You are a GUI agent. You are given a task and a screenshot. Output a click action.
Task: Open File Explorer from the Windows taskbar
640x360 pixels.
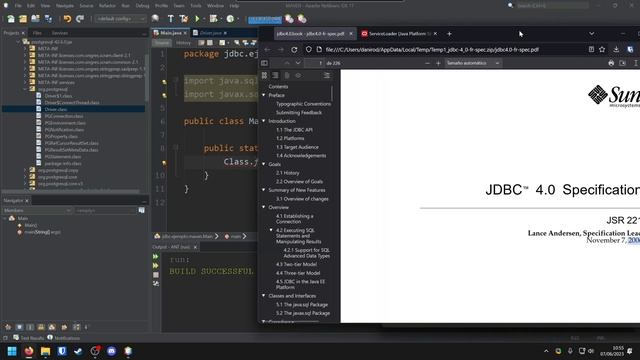coord(45,351)
